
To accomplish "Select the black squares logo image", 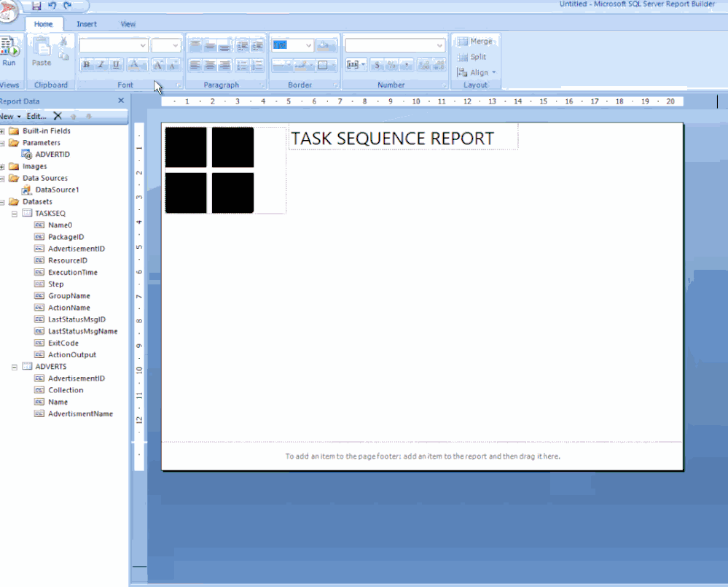I will (225, 170).
